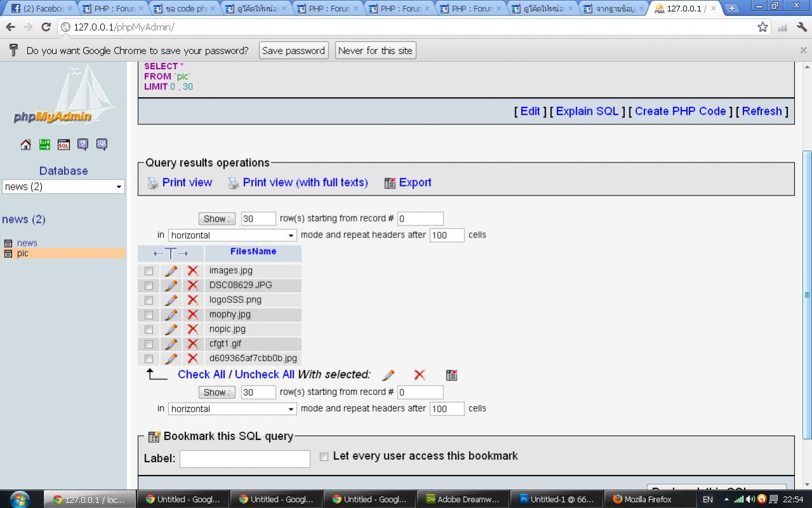This screenshot has width=812, height=508.
Task: Open the upper horizontal mode dropdown
Action: coord(232,235)
